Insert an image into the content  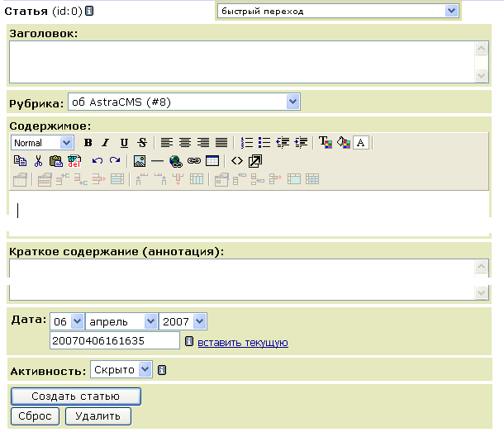point(139,161)
